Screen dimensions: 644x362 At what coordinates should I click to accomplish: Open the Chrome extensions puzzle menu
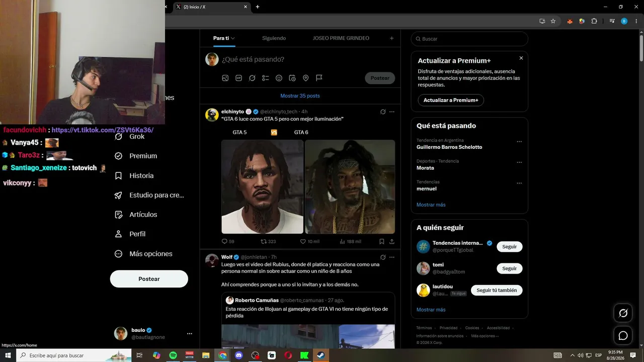click(x=594, y=21)
